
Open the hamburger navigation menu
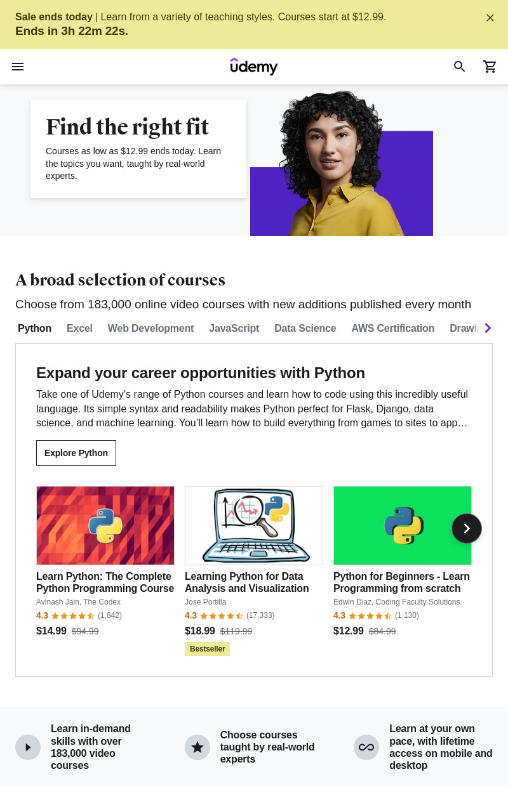pos(18,67)
